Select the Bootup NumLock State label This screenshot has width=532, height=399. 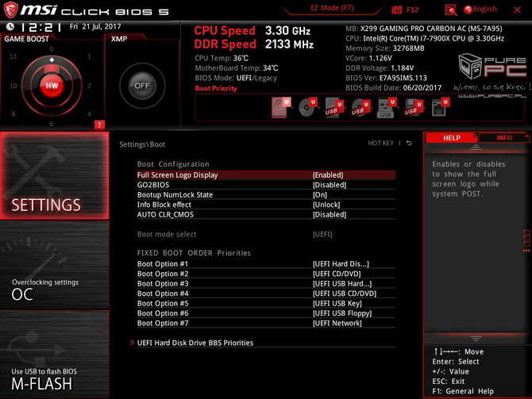pyautogui.click(x=175, y=194)
